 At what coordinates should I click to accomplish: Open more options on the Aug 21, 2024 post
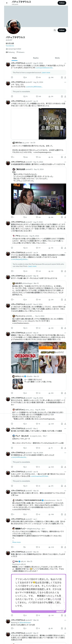pyautogui.click(x=65, y=63)
